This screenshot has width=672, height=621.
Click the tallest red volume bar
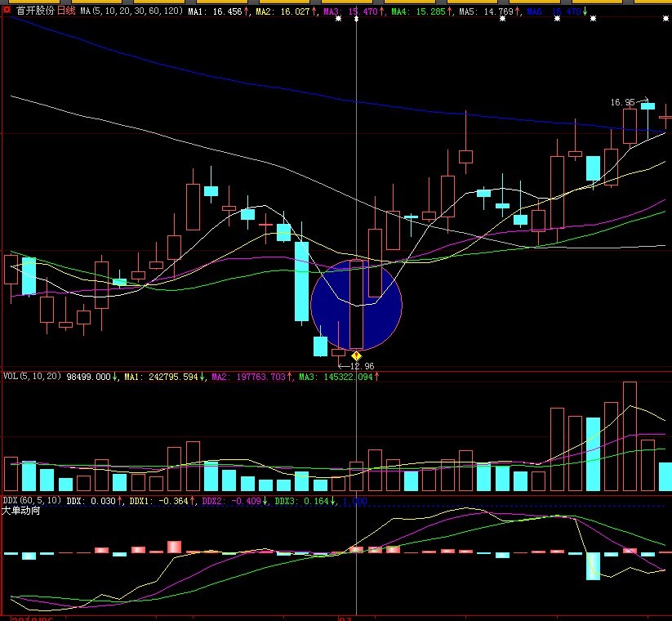[630, 436]
